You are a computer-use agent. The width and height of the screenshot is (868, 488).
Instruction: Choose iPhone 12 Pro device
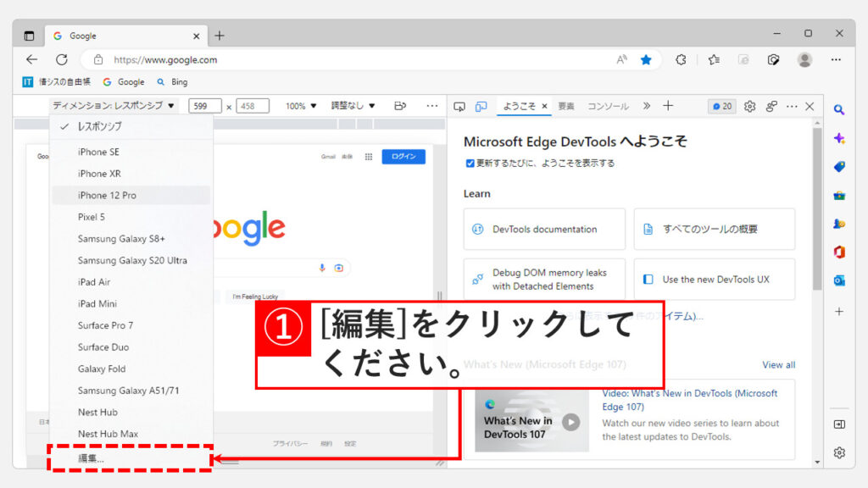(131, 196)
